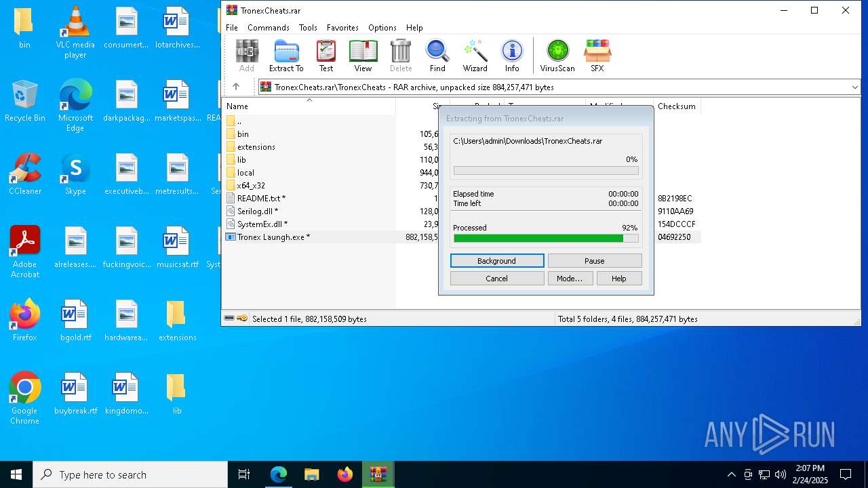This screenshot has height=488, width=868.
Task: Open Firefox desktop shortcut
Action: point(24,321)
